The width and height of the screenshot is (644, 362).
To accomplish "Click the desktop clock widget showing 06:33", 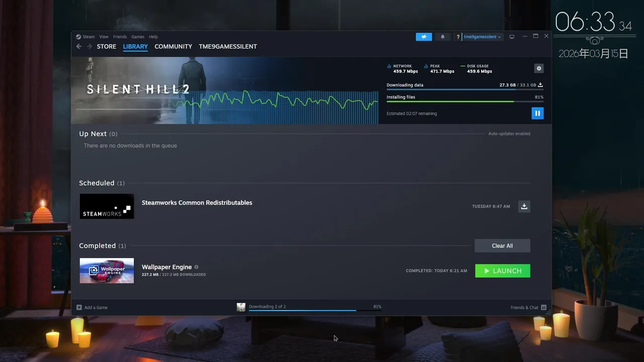I will tap(593, 23).
